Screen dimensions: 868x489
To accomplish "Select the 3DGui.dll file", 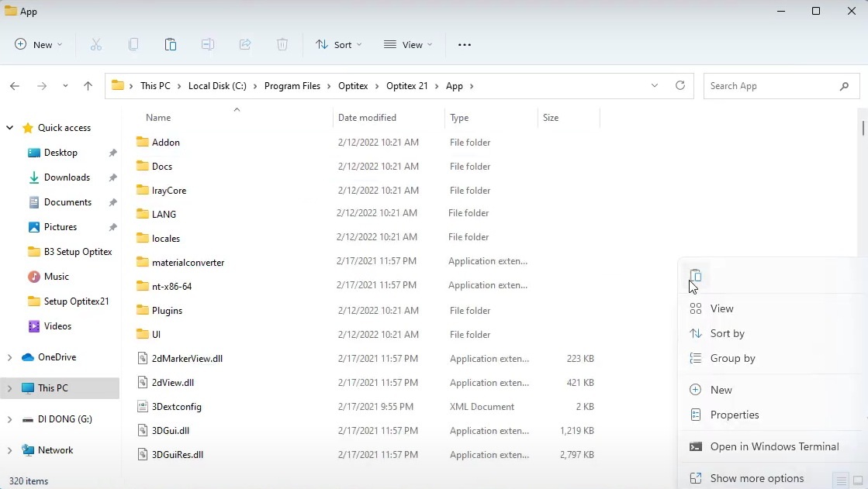I will [171, 431].
